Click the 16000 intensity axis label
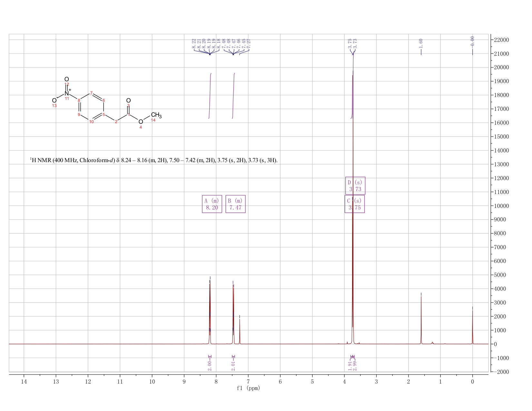The height and width of the screenshot is (411, 532). (501, 123)
